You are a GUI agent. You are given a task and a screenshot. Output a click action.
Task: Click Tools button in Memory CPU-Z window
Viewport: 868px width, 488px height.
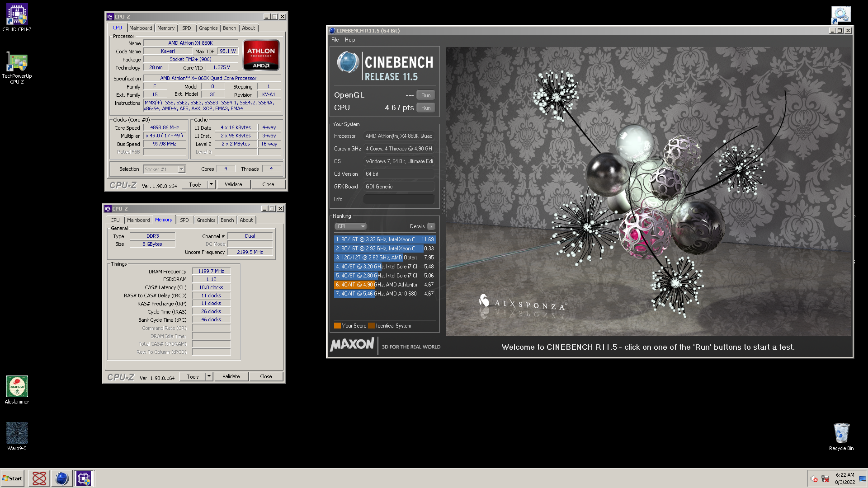point(193,376)
